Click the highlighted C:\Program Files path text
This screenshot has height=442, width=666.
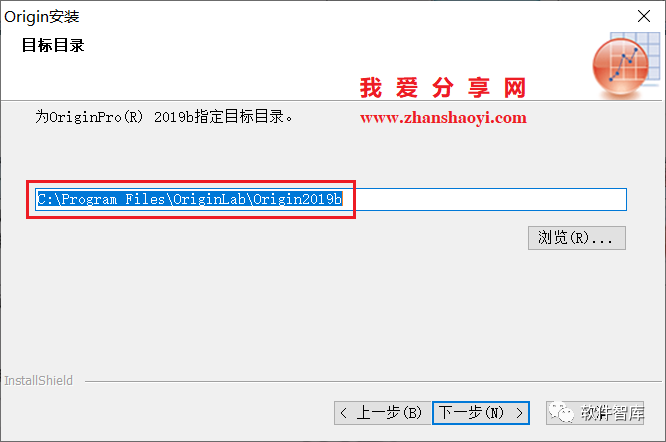click(x=189, y=199)
